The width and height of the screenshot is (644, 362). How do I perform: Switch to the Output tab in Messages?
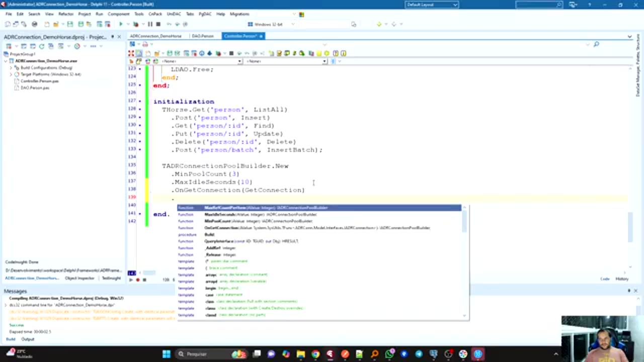(x=28, y=339)
